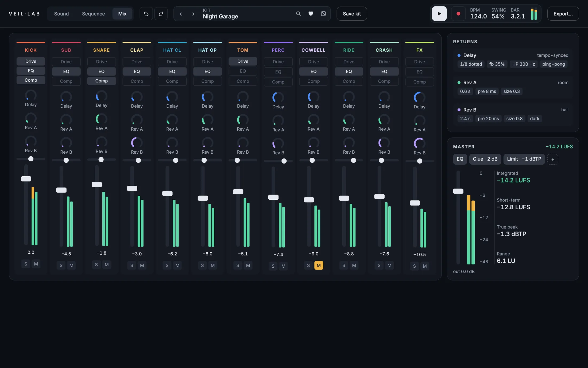Click the redo arrow icon
The image size is (588, 368).
161,14
